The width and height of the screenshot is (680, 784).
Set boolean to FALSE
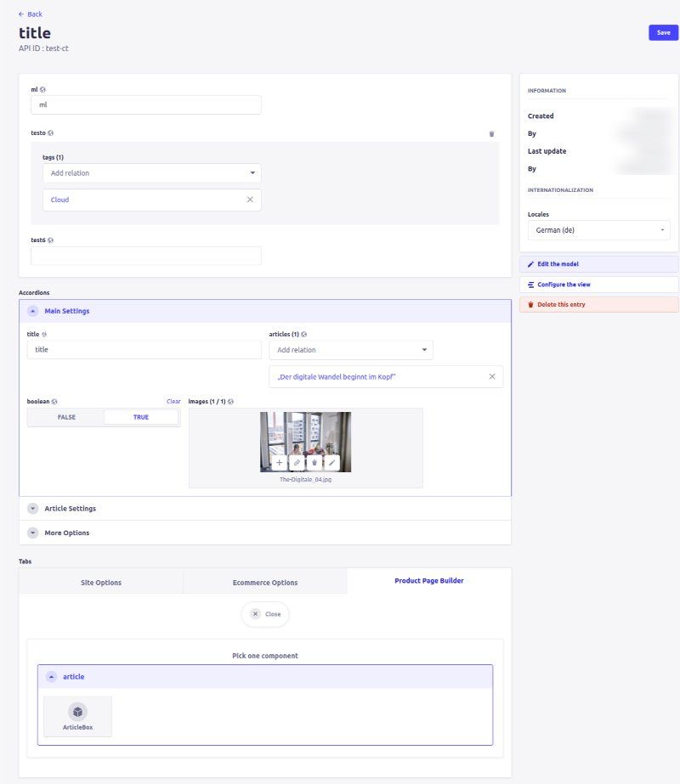click(66, 417)
